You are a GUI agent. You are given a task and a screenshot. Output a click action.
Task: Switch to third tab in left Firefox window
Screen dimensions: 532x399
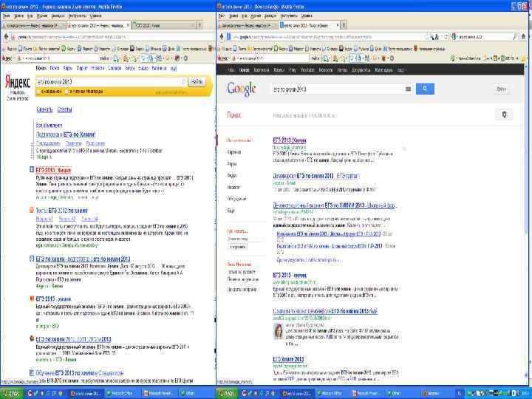(163, 25)
